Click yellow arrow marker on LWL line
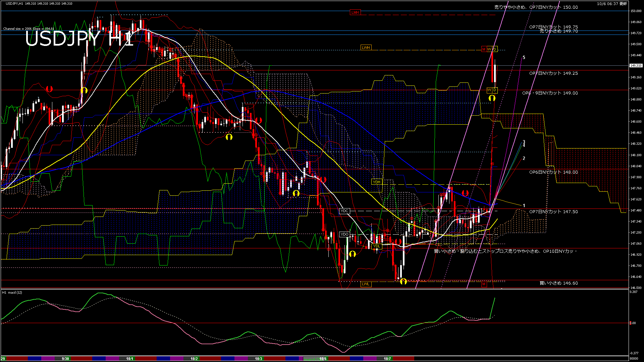The width and height of the screenshot is (644, 362). (x=404, y=281)
